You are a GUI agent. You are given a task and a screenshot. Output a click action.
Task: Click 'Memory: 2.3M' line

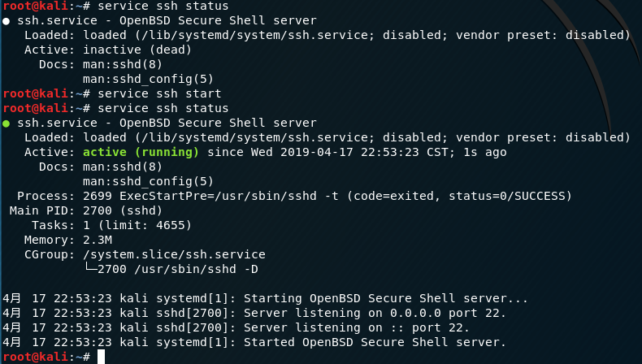click(x=68, y=240)
